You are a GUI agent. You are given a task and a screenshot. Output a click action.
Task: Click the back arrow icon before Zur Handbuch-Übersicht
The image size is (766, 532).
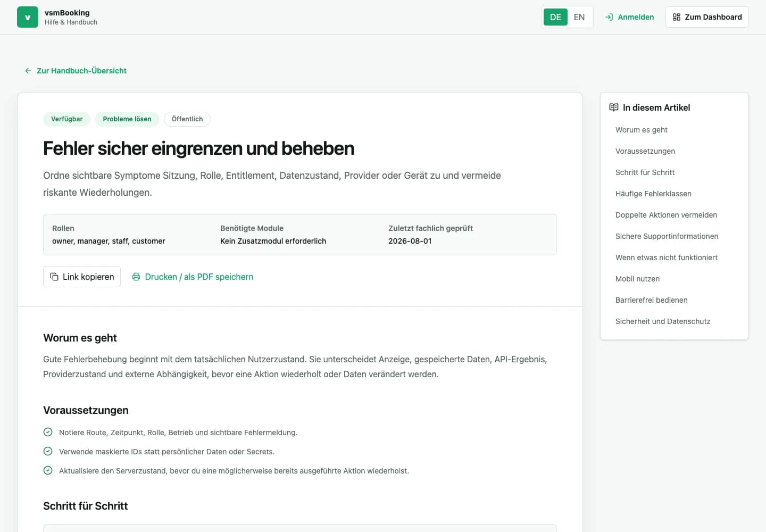[28, 71]
